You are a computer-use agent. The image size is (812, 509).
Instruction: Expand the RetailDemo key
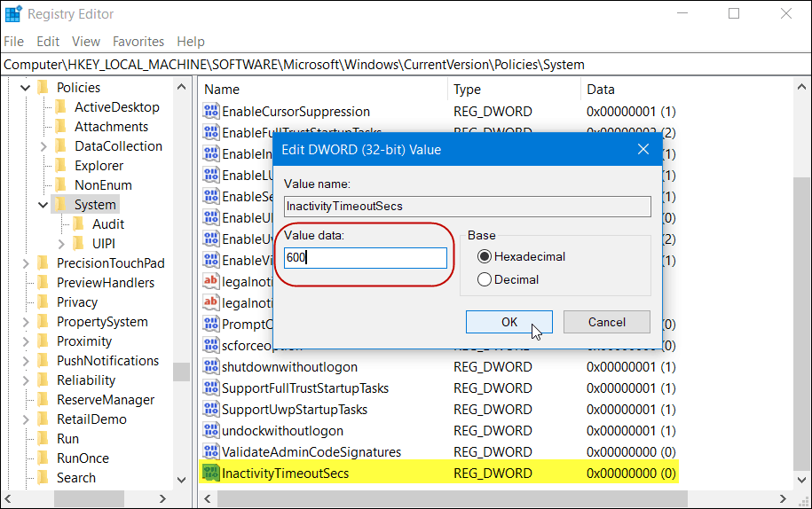(x=26, y=419)
